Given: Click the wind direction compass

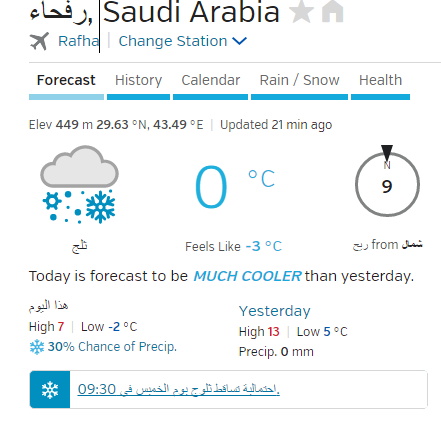Looking at the screenshot, I should tap(387, 181).
